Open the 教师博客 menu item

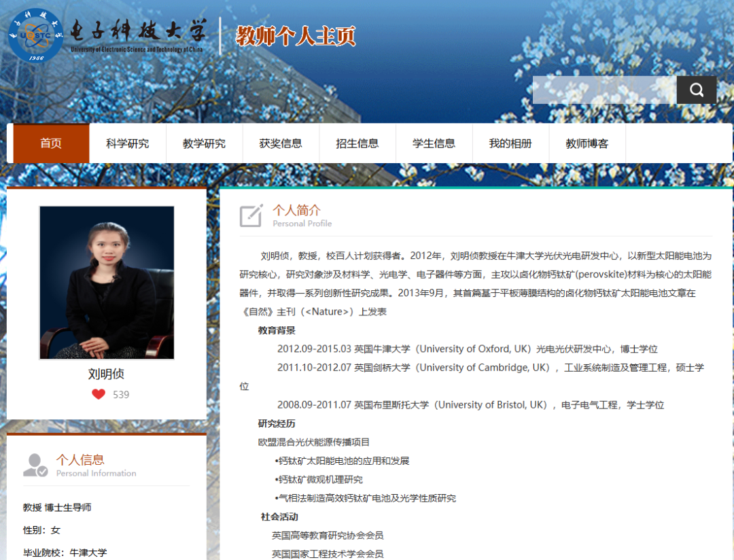(x=587, y=143)
